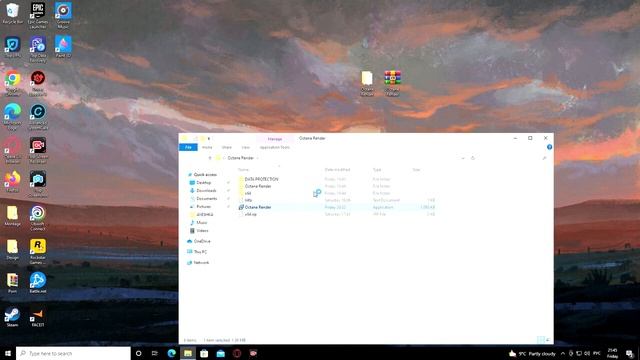The height and width of the screenshot is (360, 640).
Task: Open the Share ribbon tab
Action: click(227, 147)
